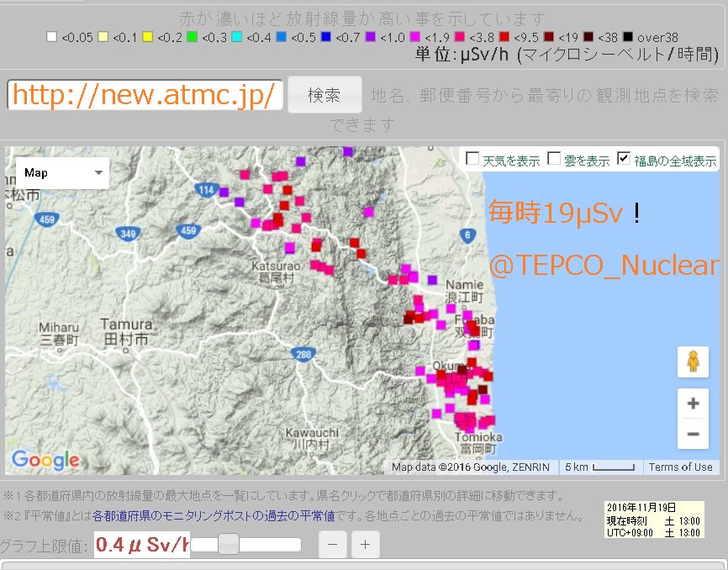728x570 pixels.
Task: Open 各都道府県のモニタリングポストの過去の平常値 link
Action: pos(214,515)
